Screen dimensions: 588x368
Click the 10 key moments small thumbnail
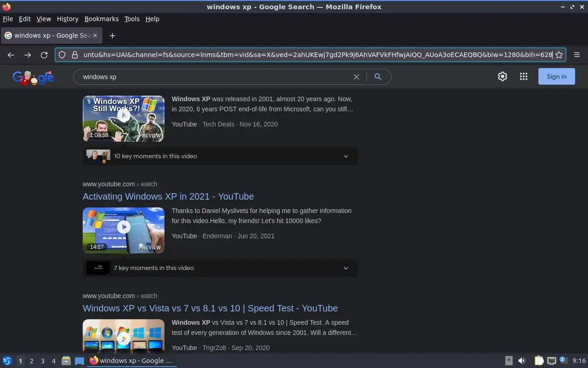[x=98, y=156]
